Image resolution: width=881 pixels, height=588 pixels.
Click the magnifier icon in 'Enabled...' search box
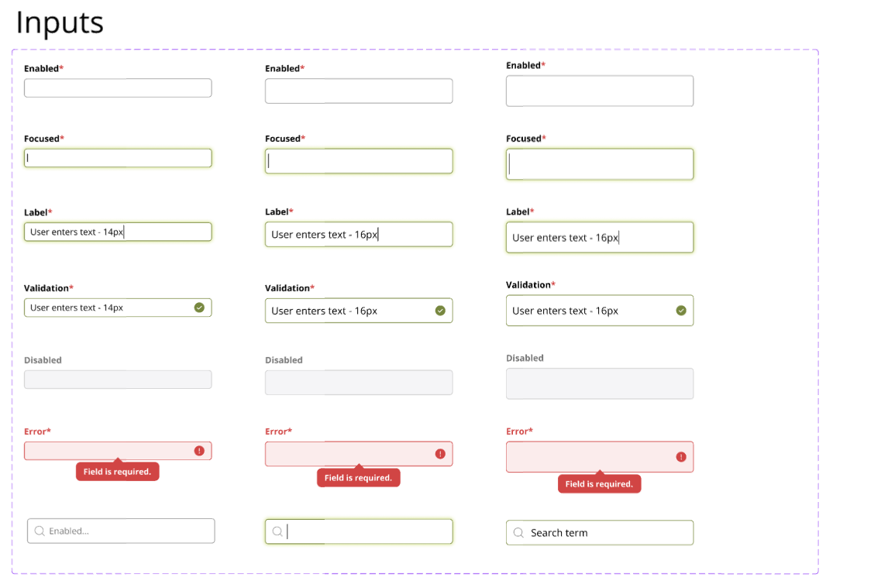pyautogui.click(x=40, y=531)
